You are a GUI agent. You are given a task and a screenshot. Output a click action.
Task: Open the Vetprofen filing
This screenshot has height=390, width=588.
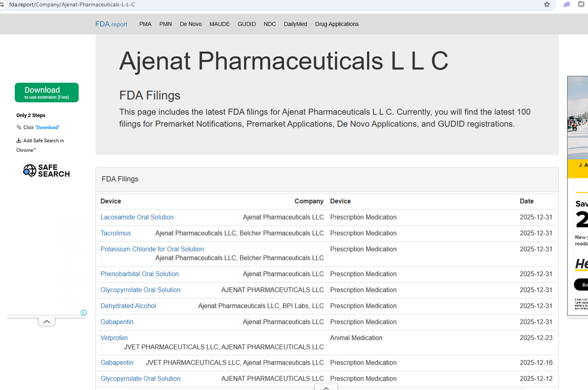[x=114, y=338]
